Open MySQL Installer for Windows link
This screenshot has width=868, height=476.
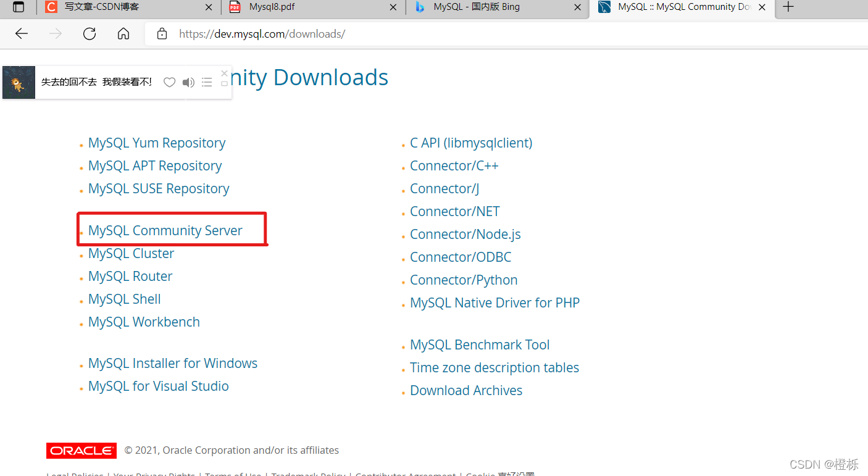(x=173, y=363)
